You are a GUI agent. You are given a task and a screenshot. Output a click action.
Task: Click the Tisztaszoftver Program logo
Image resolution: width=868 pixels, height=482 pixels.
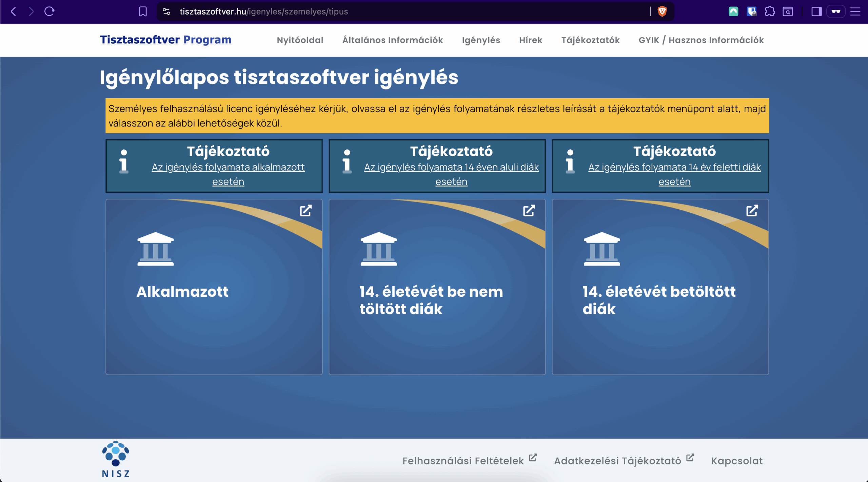coord(165,40)
